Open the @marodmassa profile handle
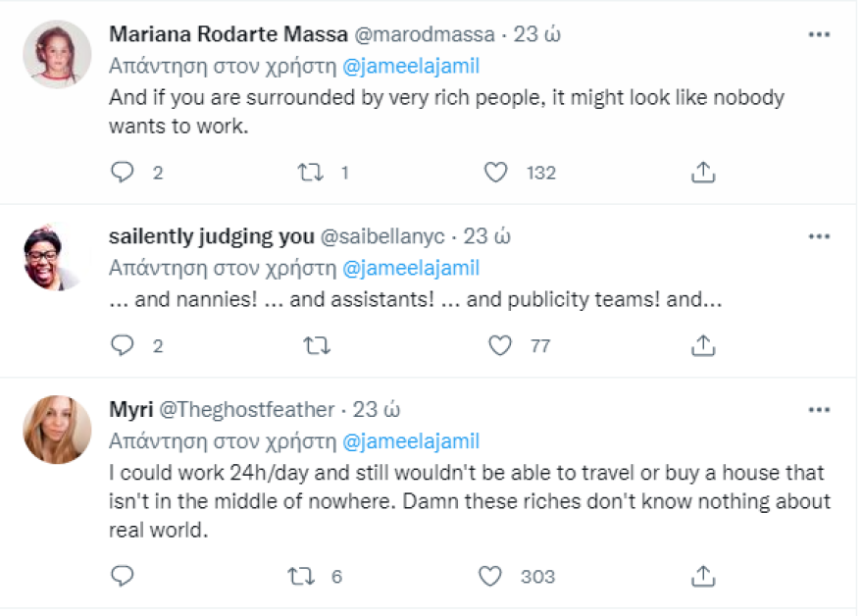863x616 pixels. pyautogui.click(x=422, y=35)
